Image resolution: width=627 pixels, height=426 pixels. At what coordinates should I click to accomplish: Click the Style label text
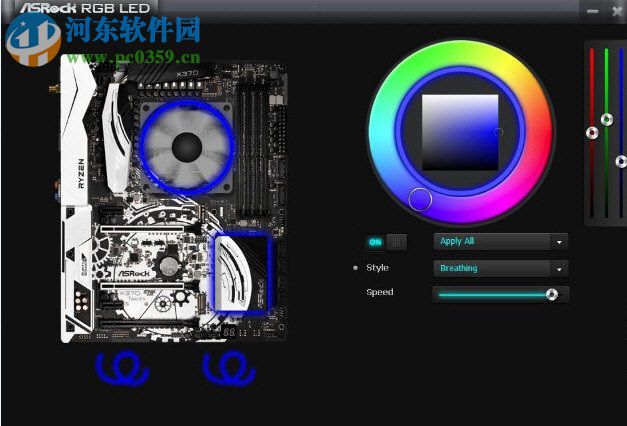pos(377,268)
